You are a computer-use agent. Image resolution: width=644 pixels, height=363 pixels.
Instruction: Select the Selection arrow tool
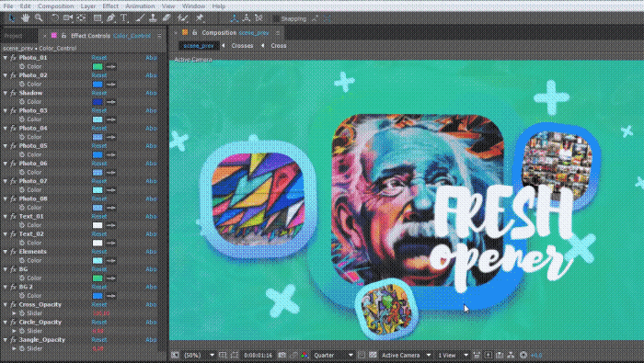(12, 18)
